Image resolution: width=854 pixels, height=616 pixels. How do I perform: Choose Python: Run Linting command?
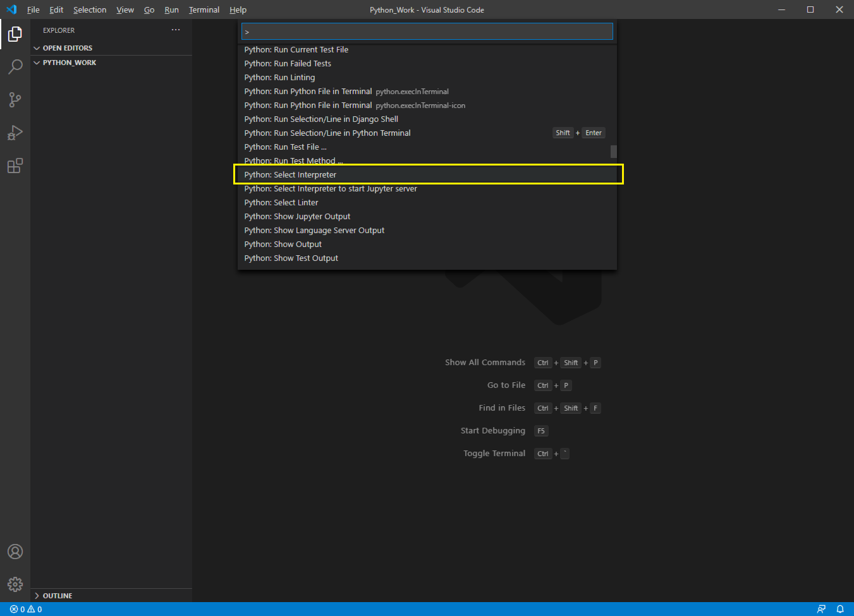pos(427,77)
